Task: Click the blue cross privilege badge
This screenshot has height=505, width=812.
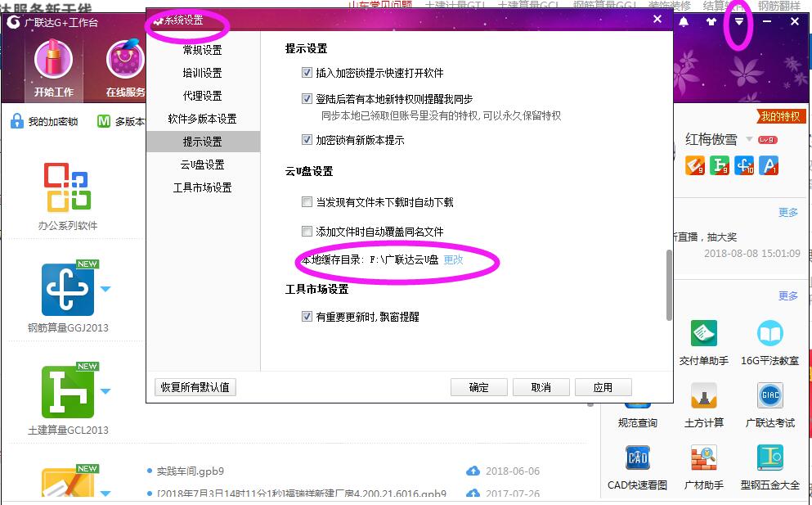Action: click(x=744, y=165)
